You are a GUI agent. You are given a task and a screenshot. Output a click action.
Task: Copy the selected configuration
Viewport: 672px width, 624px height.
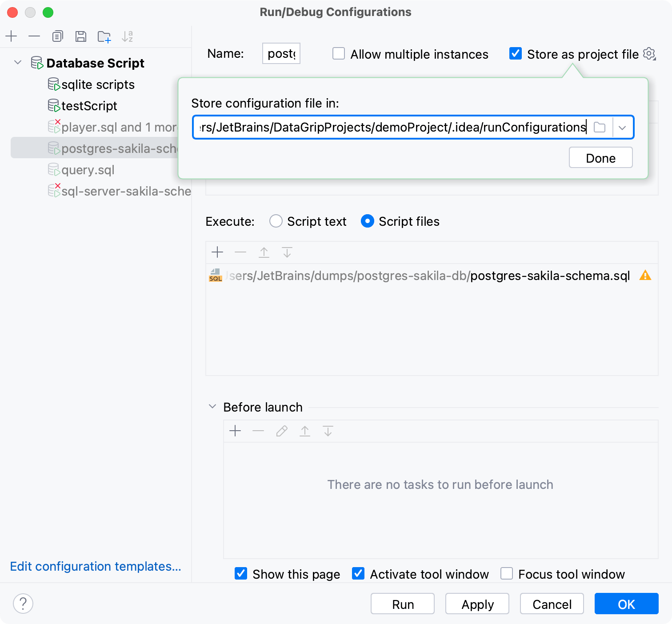(57, 36)
